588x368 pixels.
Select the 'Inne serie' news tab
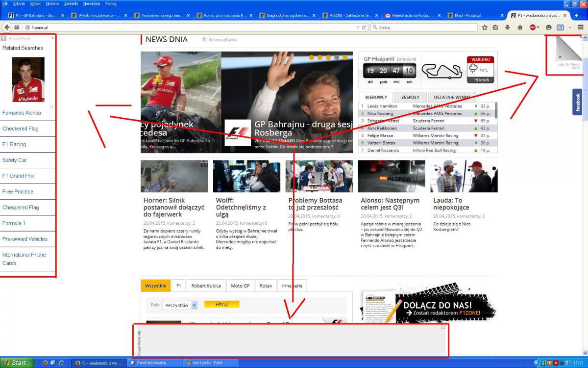[292, 286]
